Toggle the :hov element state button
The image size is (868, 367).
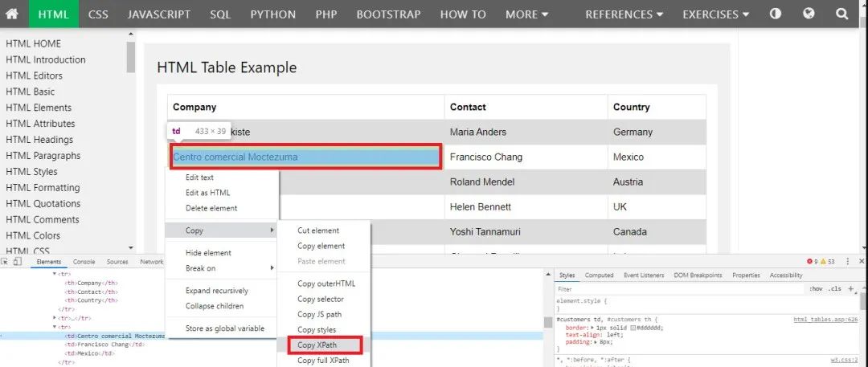point(816,288)
